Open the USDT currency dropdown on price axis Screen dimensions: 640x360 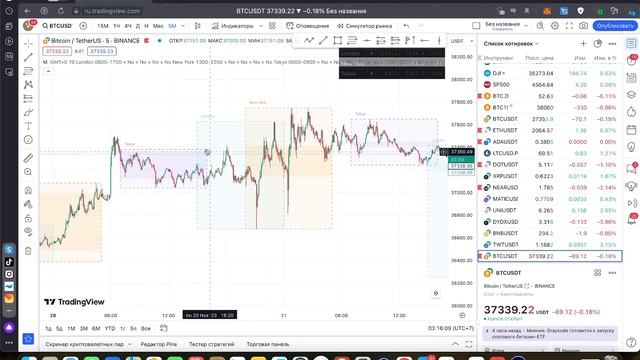pos(462,41)
